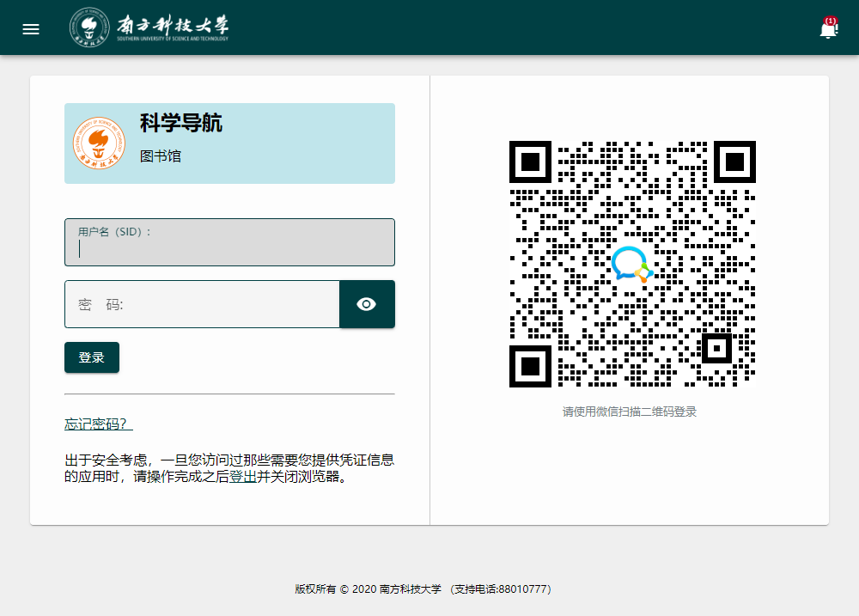Click the chat bubble icon inside the QR code
The width and height of the screenshot is (859, 616).
coord(631,264)
